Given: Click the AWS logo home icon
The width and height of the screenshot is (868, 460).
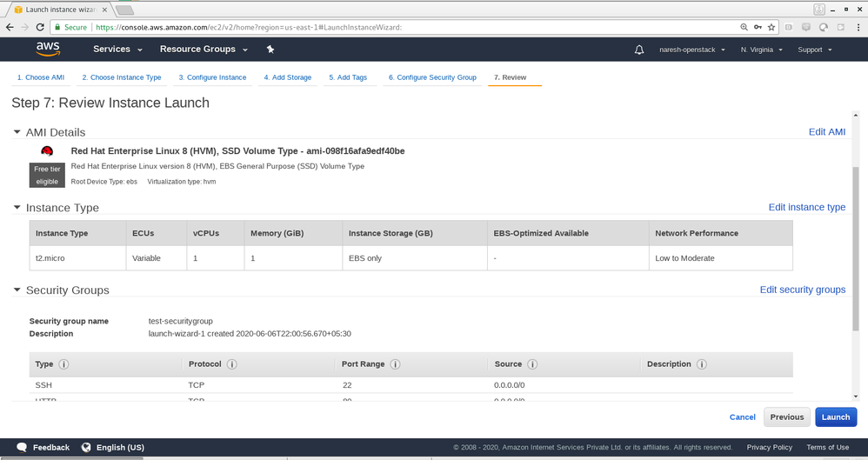Looking at the screenshot, I should click(47, 49).
